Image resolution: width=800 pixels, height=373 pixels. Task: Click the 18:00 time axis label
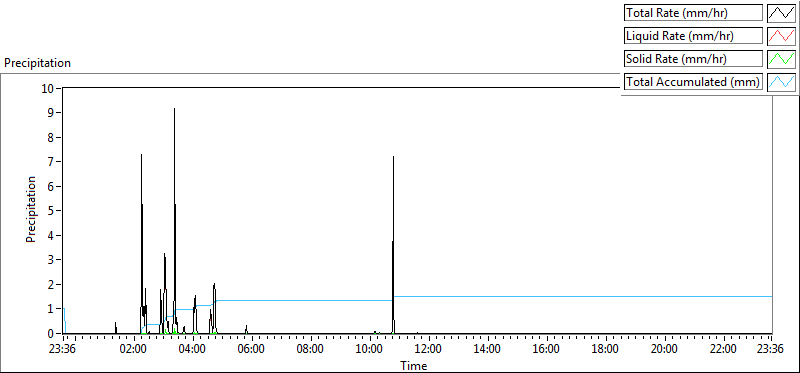coord(606,350)
